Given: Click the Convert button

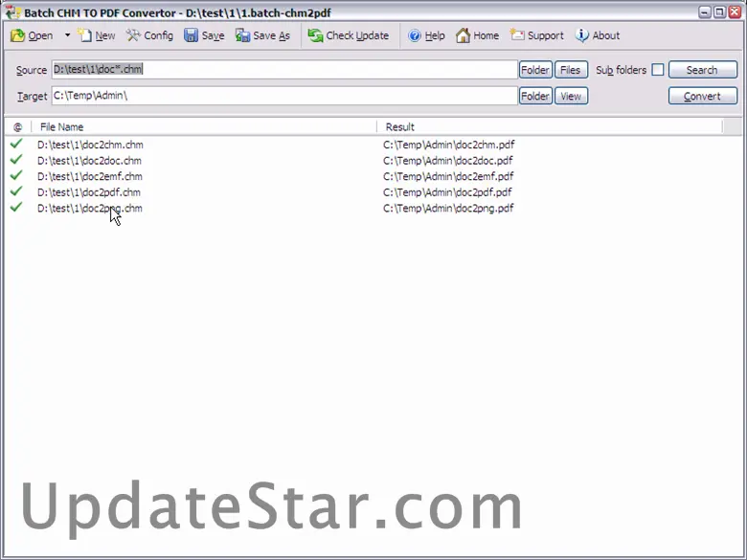Looking at the screenshot, I should point(703,96).
